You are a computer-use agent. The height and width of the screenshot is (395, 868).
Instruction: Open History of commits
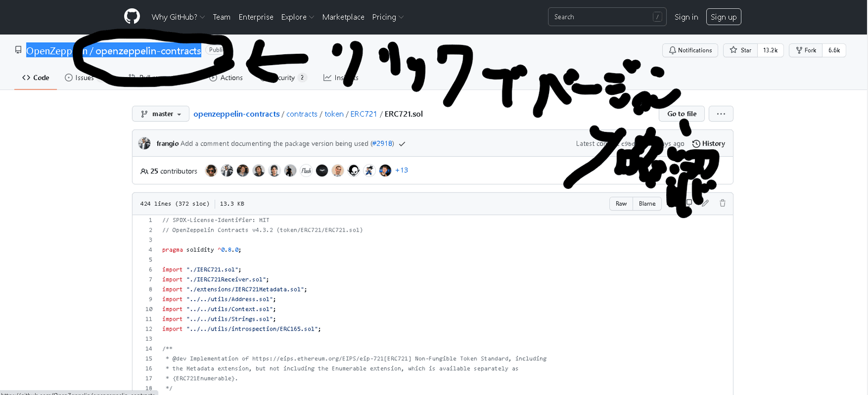click(709, 144)
